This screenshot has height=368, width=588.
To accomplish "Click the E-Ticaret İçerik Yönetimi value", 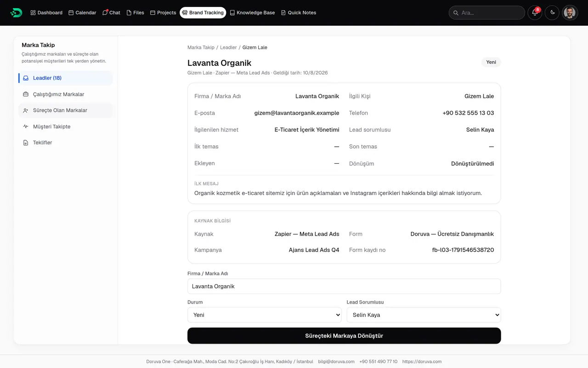I will click(307, 130).
